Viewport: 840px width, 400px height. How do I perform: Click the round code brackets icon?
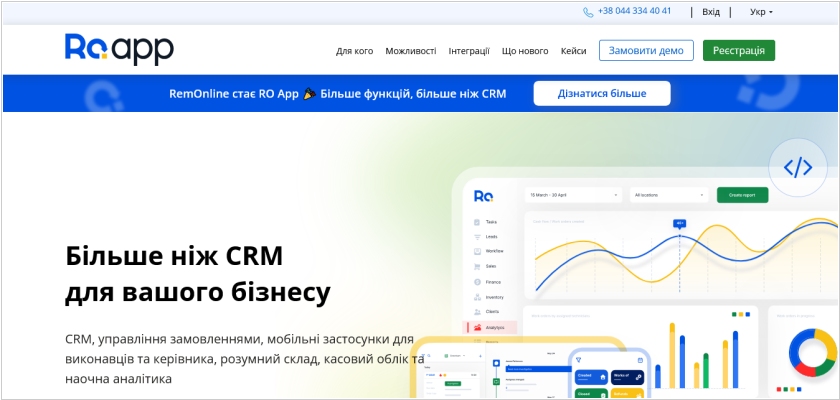(x=798, y=168)
